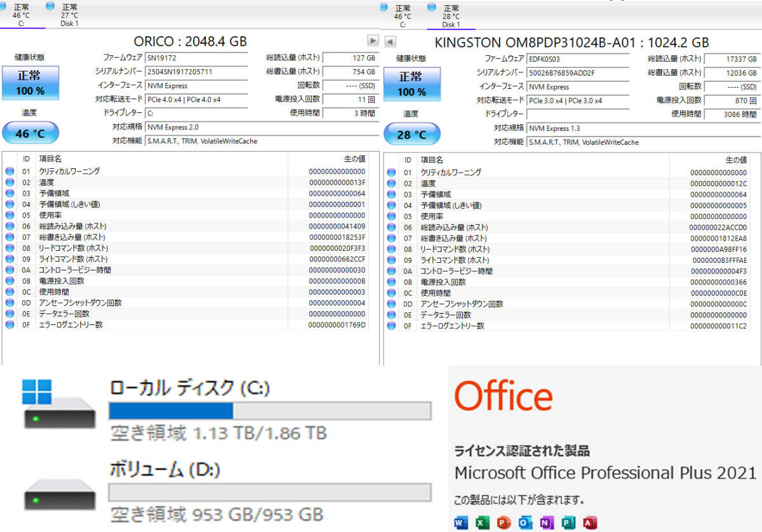Click raw value 000000022ACCD0 in KINGSTON list
Screen dimensions: 762x532
pos(718,227)
